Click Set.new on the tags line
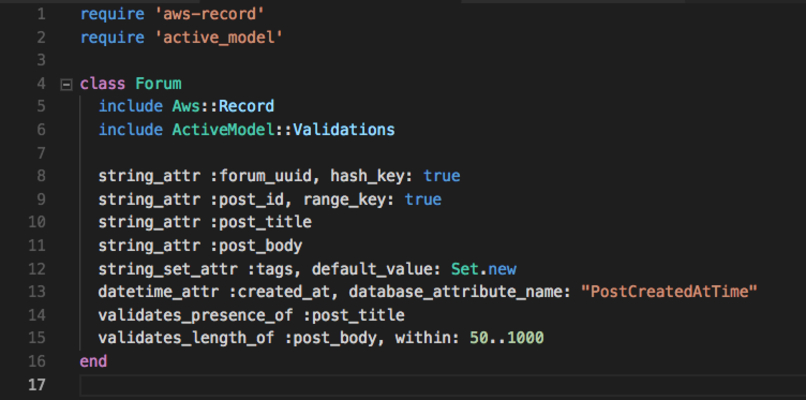 tap(484, 269)
